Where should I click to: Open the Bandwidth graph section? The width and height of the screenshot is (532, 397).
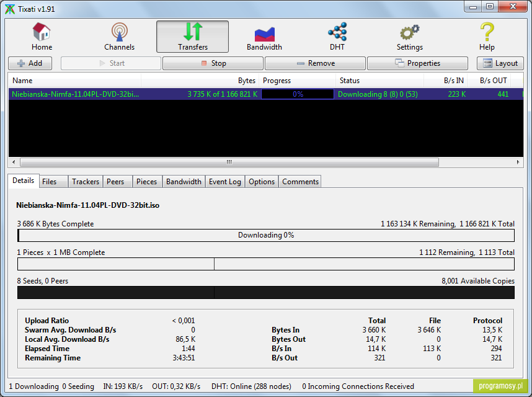[x=264, y=37]
